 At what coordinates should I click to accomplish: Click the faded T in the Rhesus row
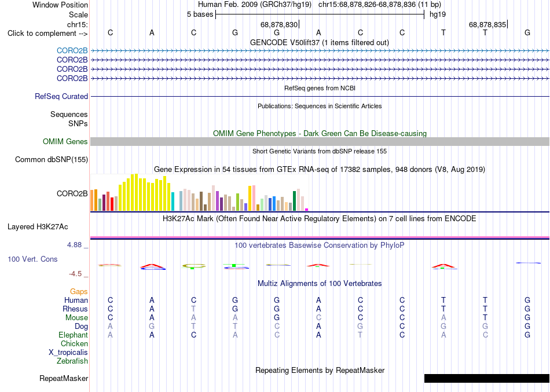(x=193, y=309)
